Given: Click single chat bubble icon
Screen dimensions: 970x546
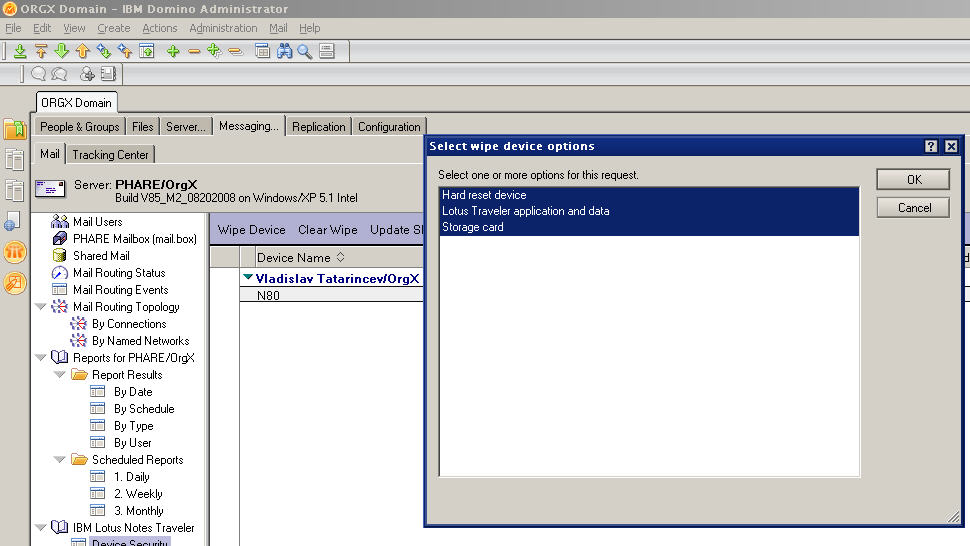Looking at the screenshot, I should point(38,74).
